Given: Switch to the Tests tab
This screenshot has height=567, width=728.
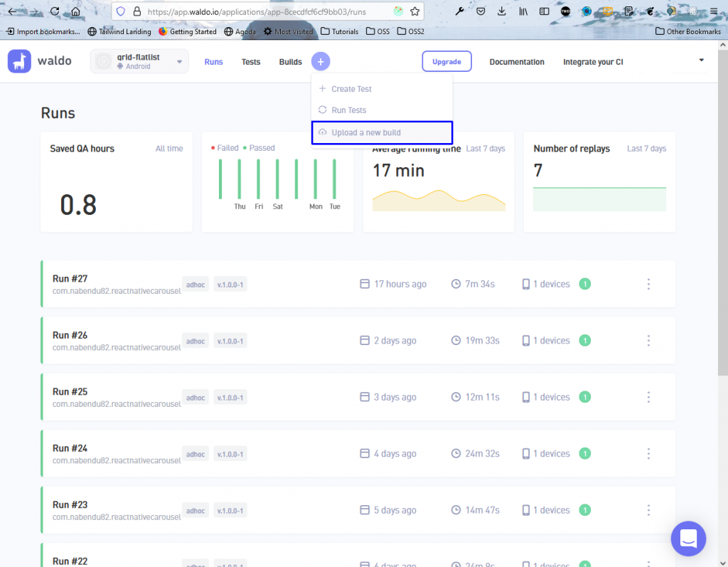Looking at the screenshot, I should click(x=251, y=62).
